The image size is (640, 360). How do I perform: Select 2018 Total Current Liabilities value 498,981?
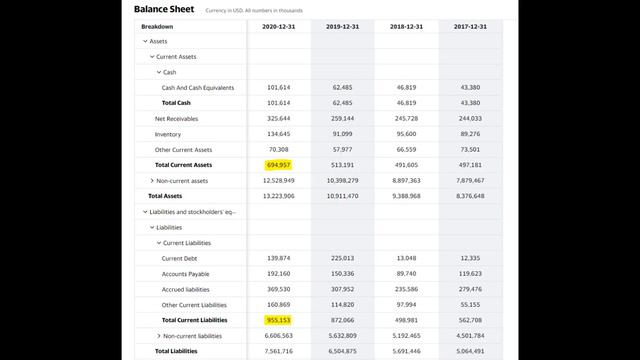tap(406, 320)
